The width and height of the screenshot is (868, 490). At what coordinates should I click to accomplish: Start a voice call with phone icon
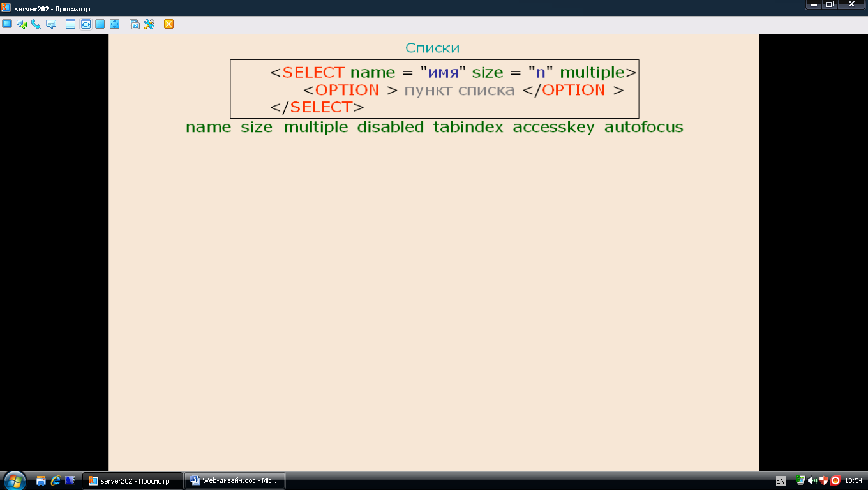36,24
